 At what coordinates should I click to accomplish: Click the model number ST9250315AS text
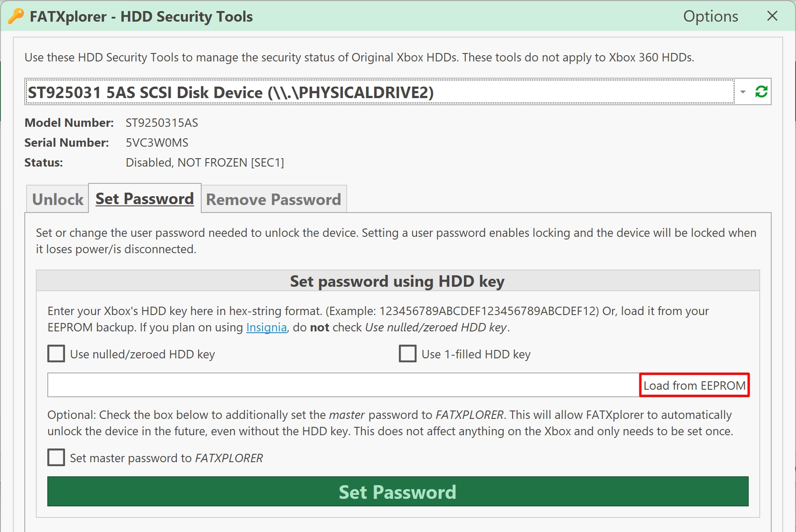(x=162, y=123)
